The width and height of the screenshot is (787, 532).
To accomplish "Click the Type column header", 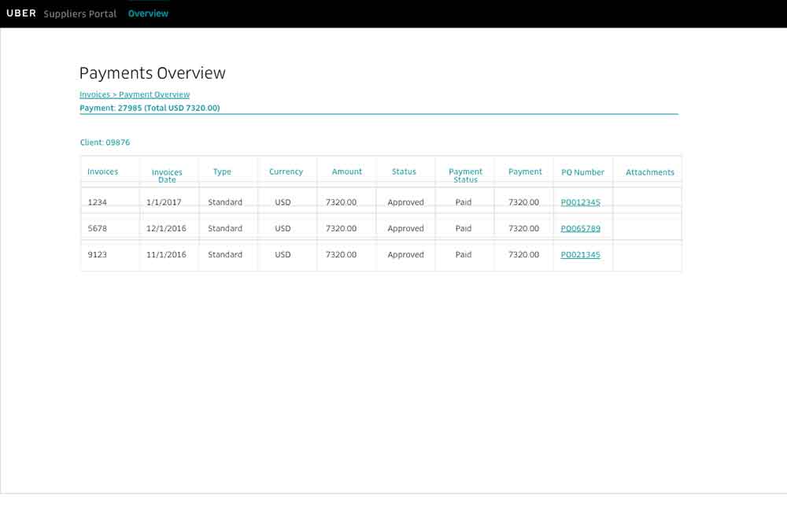I will [x=222, y=172].
